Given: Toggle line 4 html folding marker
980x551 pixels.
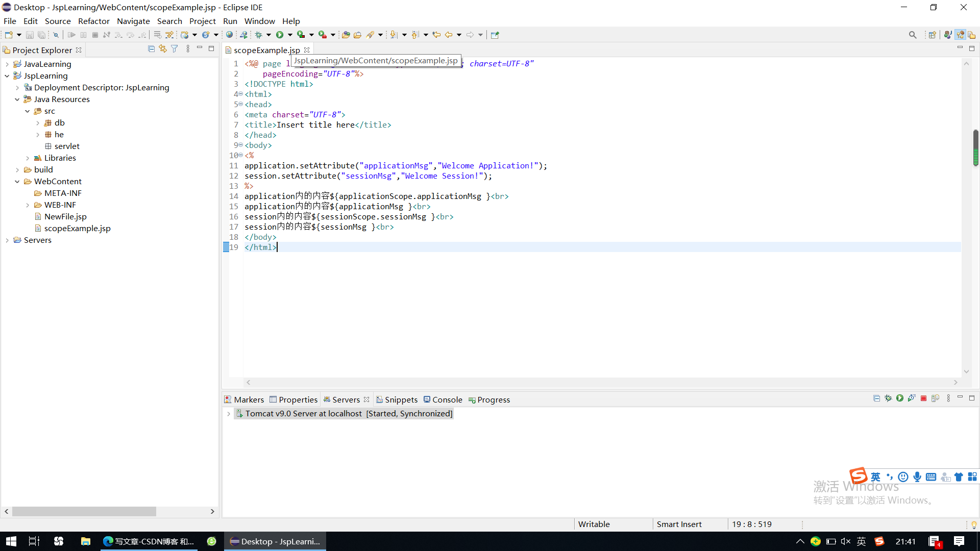Looking at the screenshot, I should [x=240, y=94].
